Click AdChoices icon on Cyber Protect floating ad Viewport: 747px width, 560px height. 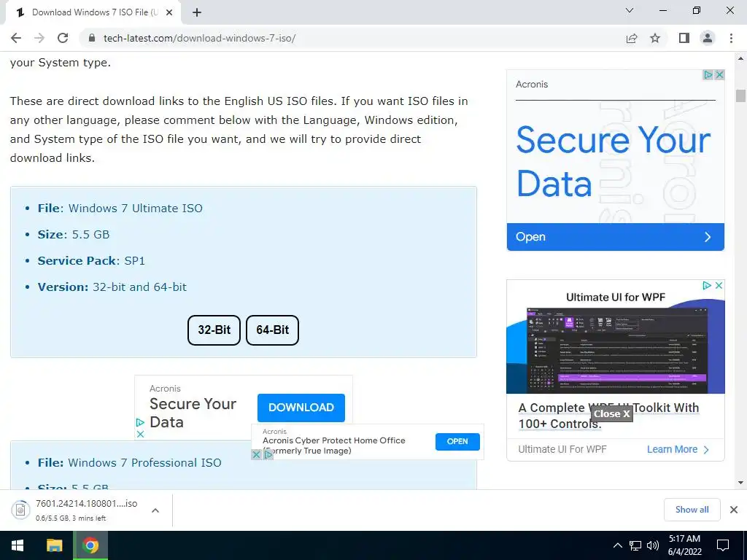point(268,454)
